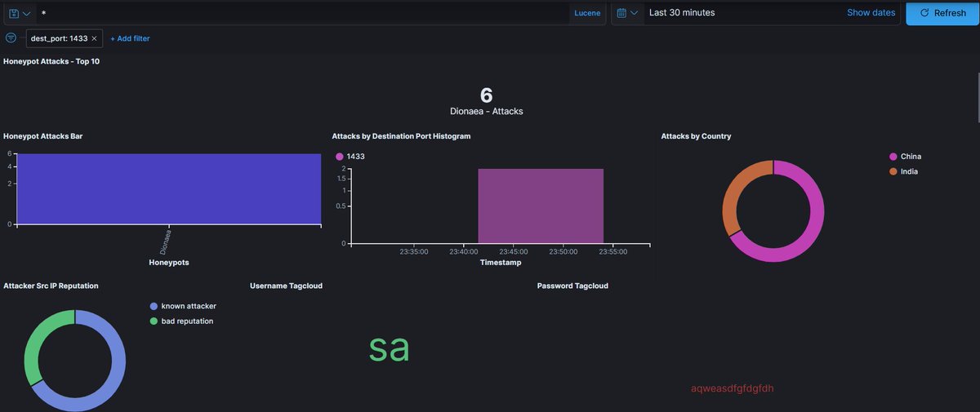980x412 pixels.
Task: Open the saved query menu icon
Action: pyautogui.click(x=19, y=14)
